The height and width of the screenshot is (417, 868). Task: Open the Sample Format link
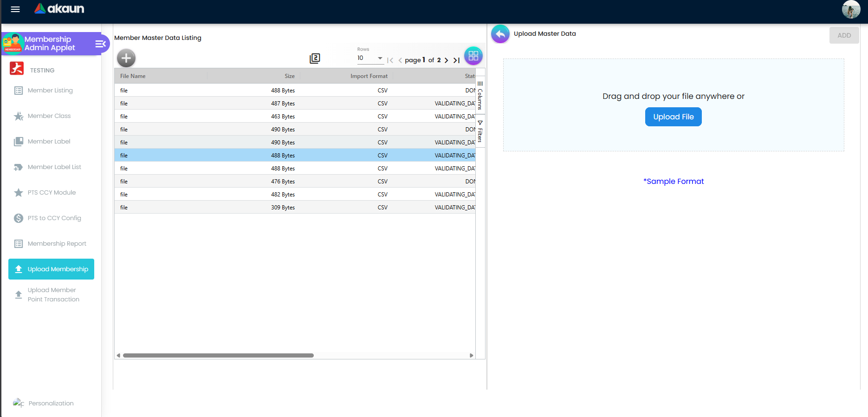674,182
